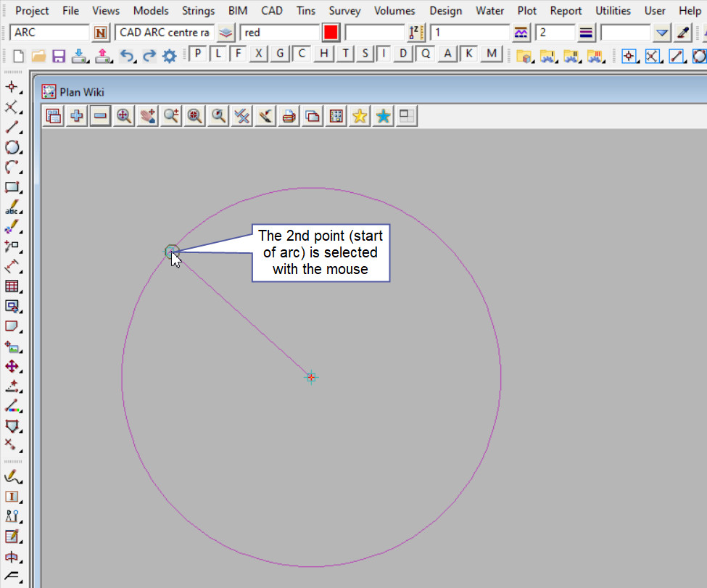Image resolution: width=707 pixels, height=588 pixels.
Task: Toggle the C snap button
Action: click(x=302, y=54)
